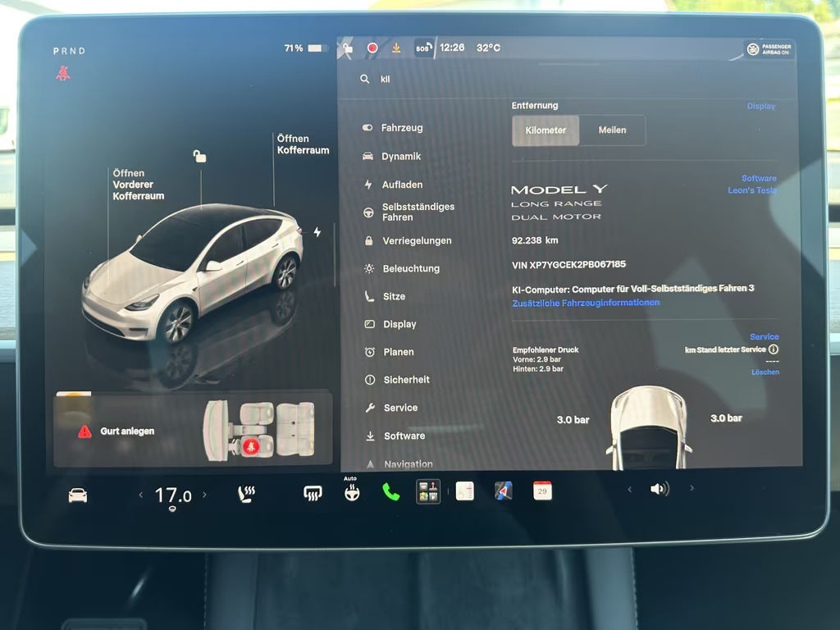The height and width of the screenshot is (630, 840).
Task: Open the Sicherheit settings menu
Action: click(x=397, y=380)
